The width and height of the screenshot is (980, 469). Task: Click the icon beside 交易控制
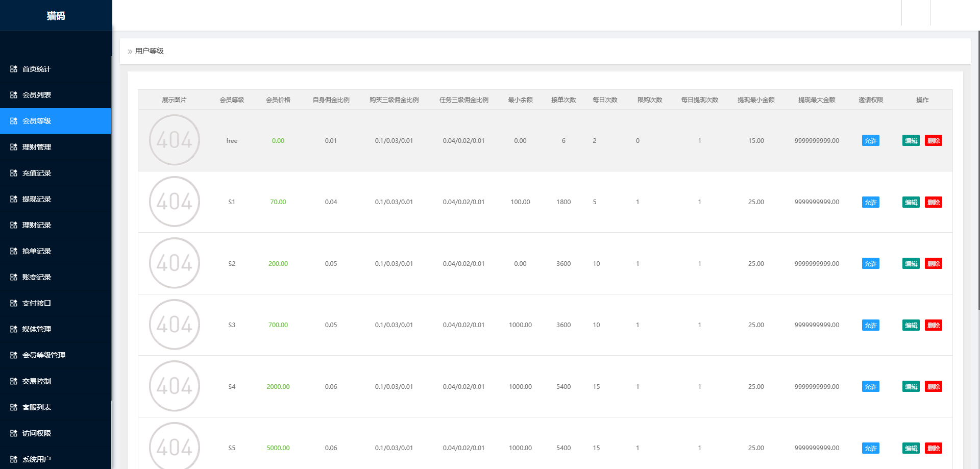(x=14, y=381)
